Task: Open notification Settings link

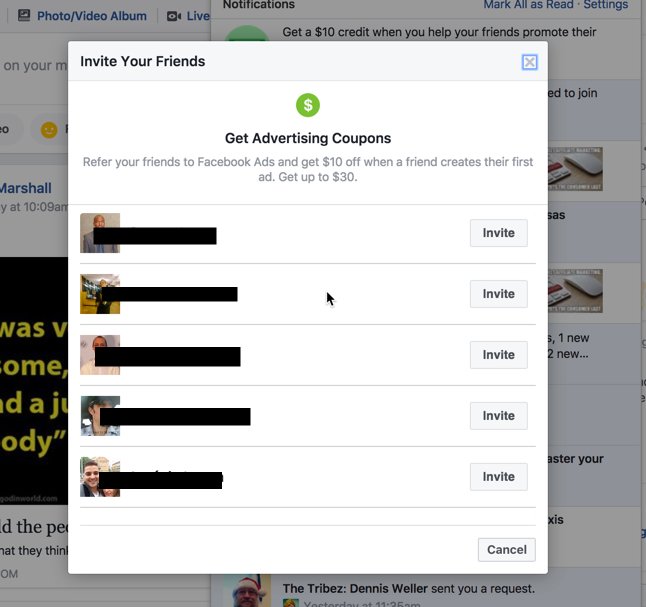Action: [x=606, y=5]
